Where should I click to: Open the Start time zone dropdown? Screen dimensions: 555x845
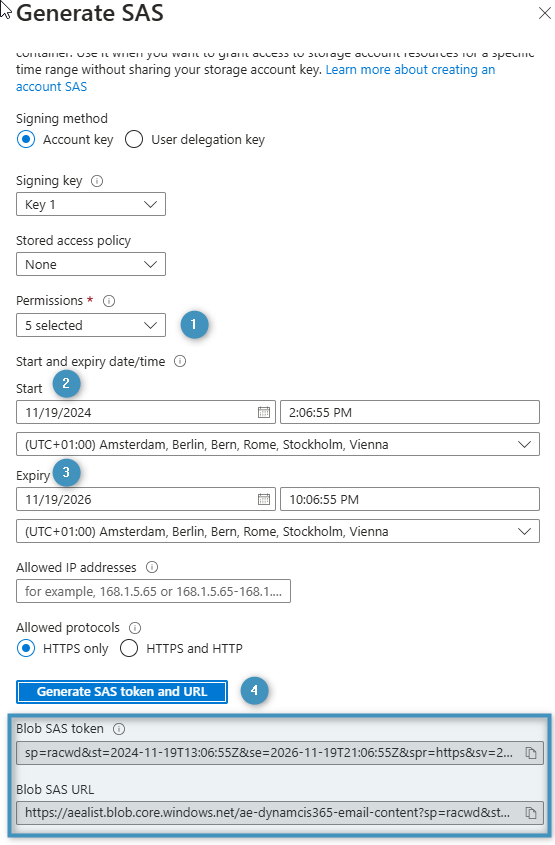point(278,444)
